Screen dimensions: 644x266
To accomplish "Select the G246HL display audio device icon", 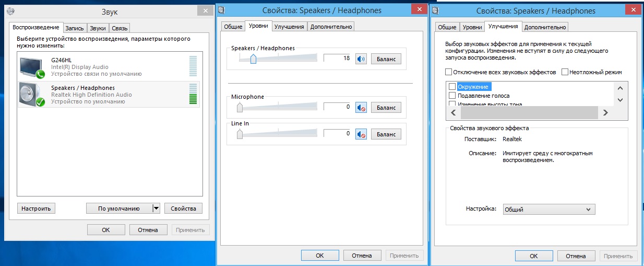I will (32, 67).
